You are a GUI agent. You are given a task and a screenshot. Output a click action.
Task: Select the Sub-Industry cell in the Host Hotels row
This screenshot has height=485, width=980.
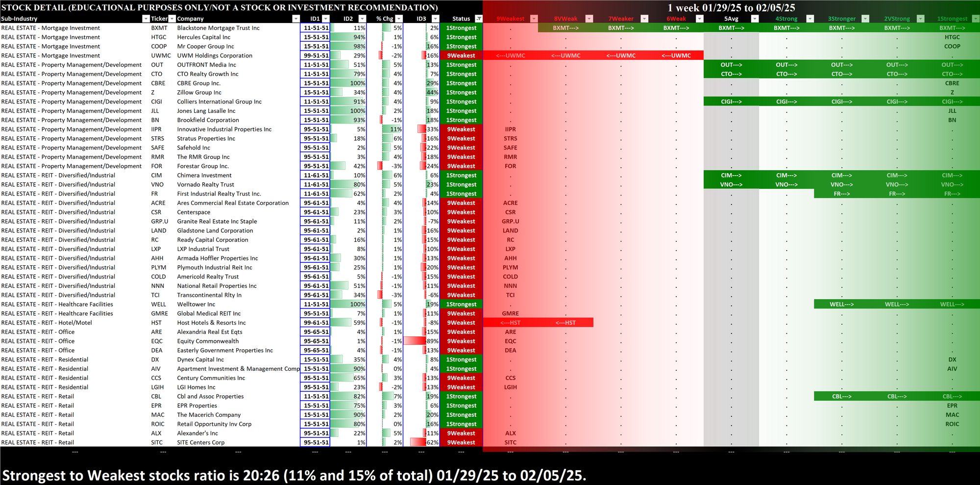[75, 323]
